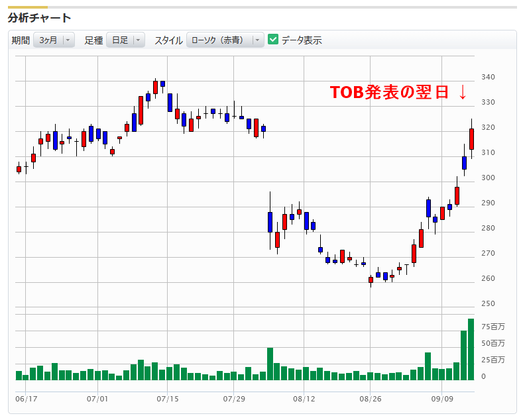The width and height of the screenshot is (523, 420).
Task: Click the 330 price axis label
Action: (488, 102)
